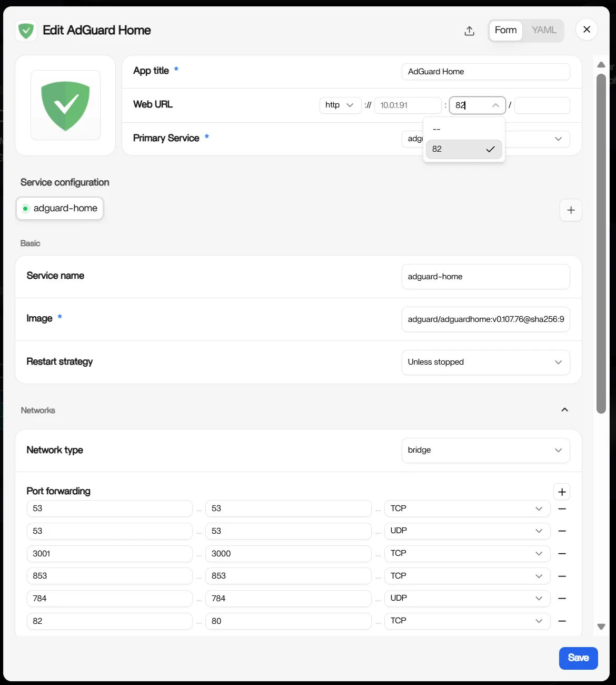
Task: Edit host port 3001 field
Action: [x=110, y=554]
